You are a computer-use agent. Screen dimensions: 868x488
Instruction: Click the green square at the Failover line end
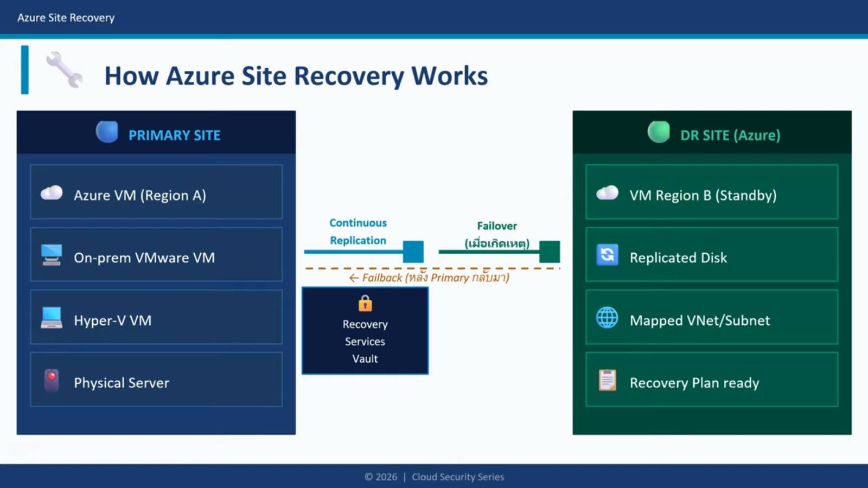(550, 252)
